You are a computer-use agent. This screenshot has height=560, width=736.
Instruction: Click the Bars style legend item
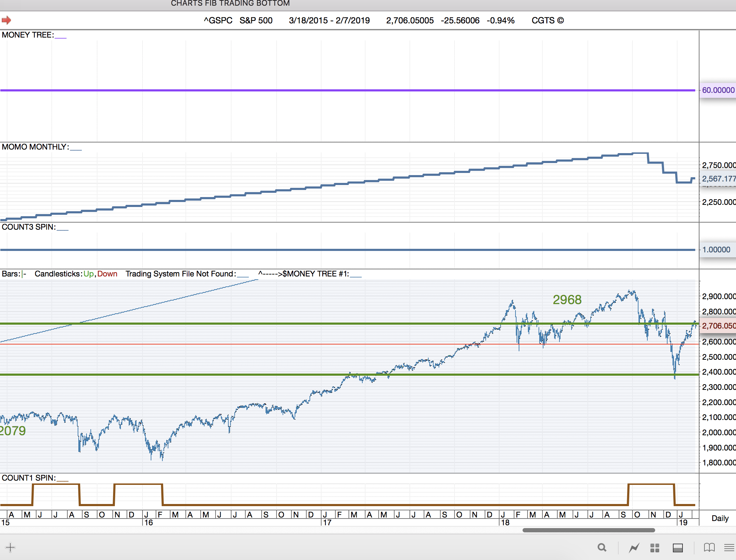click(14, 274)
